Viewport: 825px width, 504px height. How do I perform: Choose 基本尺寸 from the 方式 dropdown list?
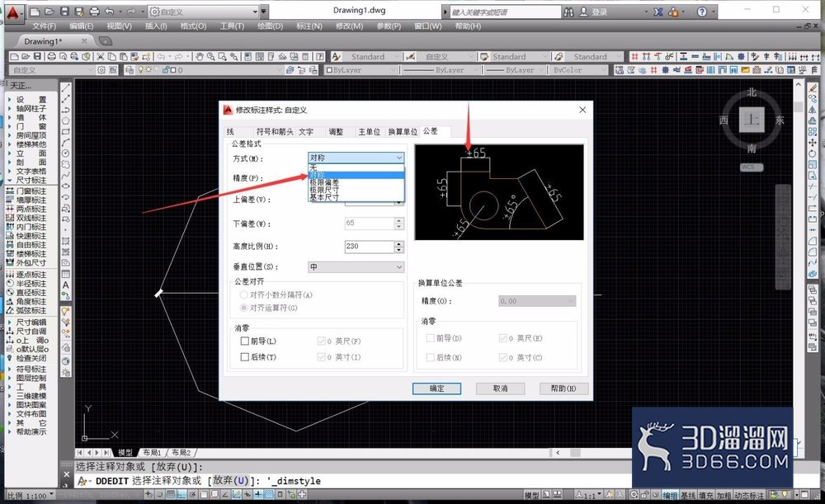point(356,197)
